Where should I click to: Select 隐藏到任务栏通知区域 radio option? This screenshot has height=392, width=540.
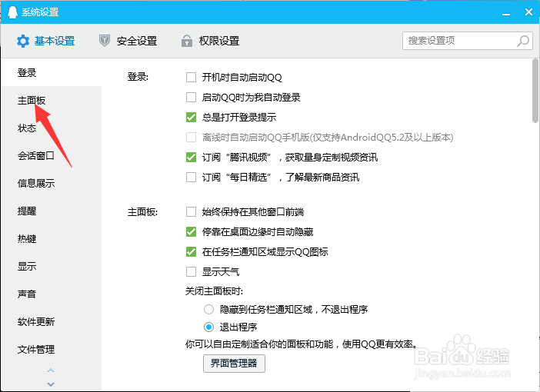208,310
